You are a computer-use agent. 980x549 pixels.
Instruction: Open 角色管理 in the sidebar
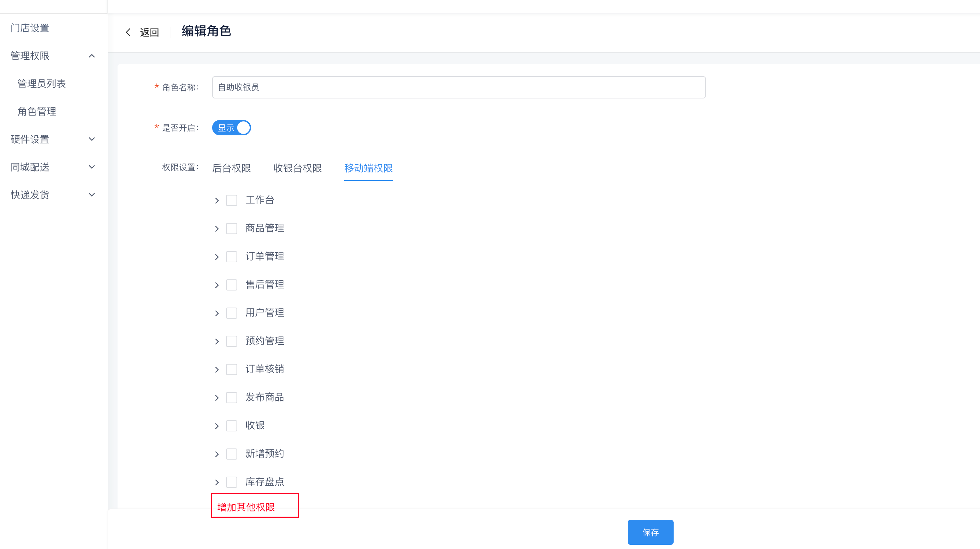(x=37, y=111)
